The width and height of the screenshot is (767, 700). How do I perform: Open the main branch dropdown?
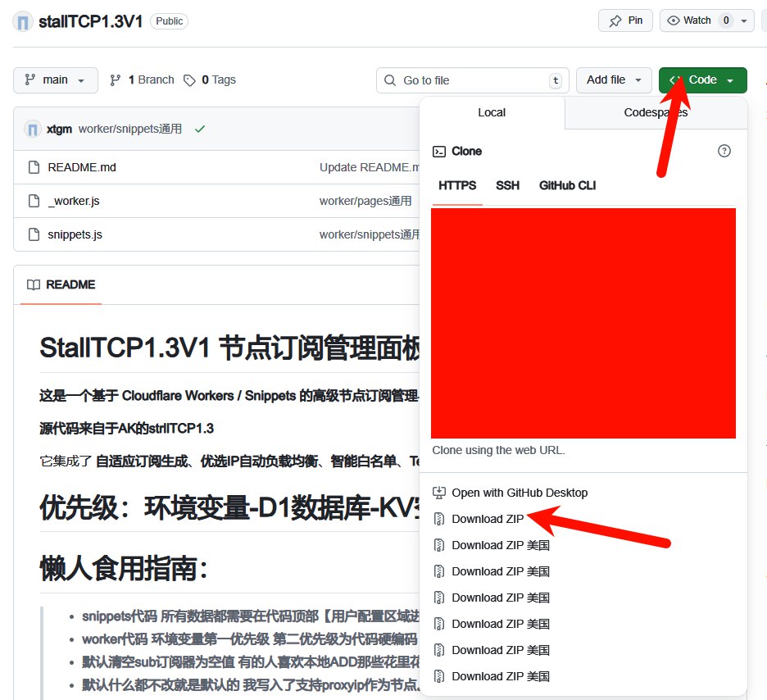[55, 80]
